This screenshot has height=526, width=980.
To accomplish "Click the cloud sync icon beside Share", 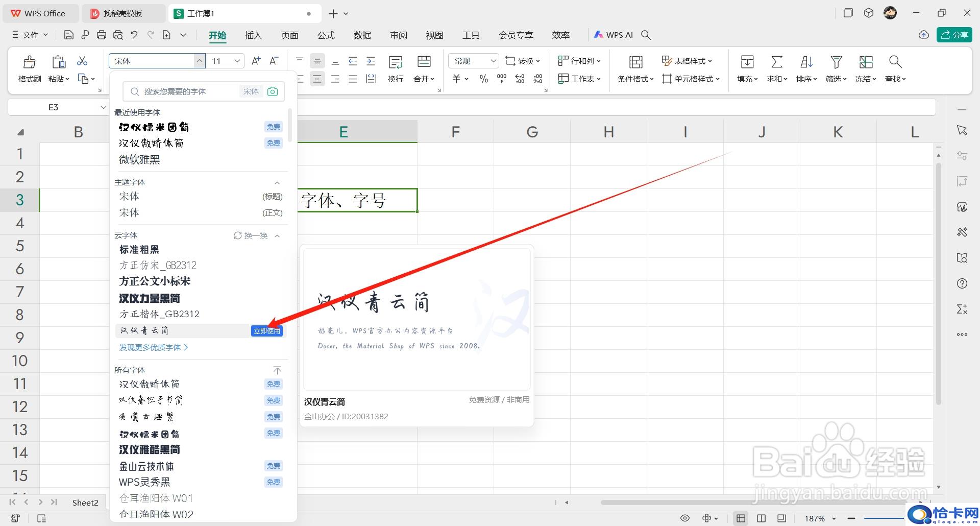I will click(x=924, y=35).
